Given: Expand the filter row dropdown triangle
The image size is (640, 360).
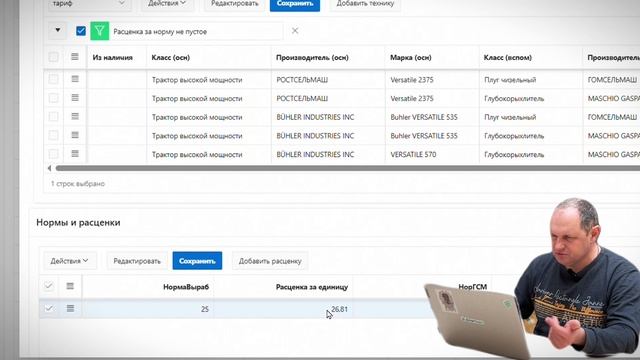Looking at the screenshot, I should 58,30.
